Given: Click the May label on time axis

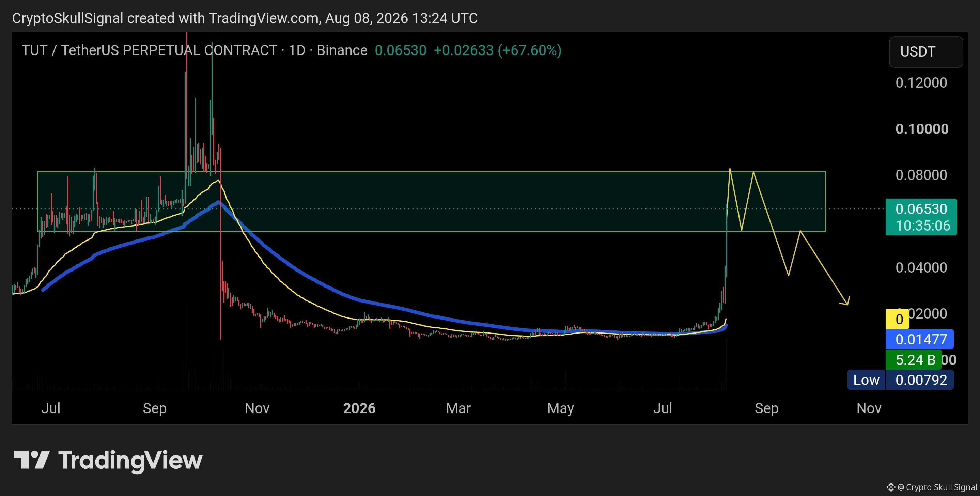Looking at the screenshot, I should [x=560, y=408].
